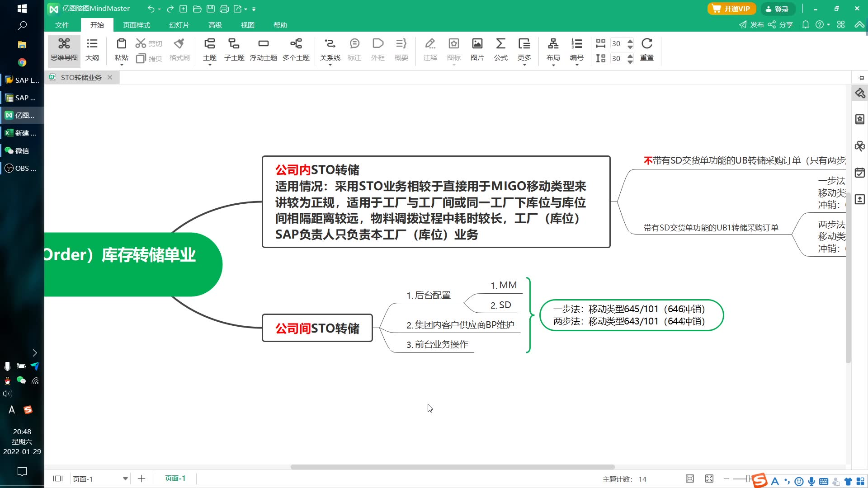Print the mind map via printer icon

[x=224, y=9]
